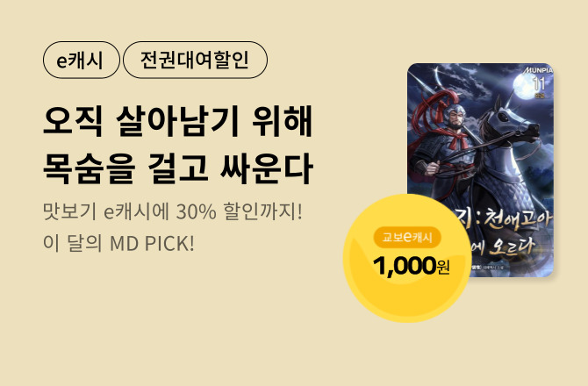Open the book cover thumbnail

click(480, 170)
